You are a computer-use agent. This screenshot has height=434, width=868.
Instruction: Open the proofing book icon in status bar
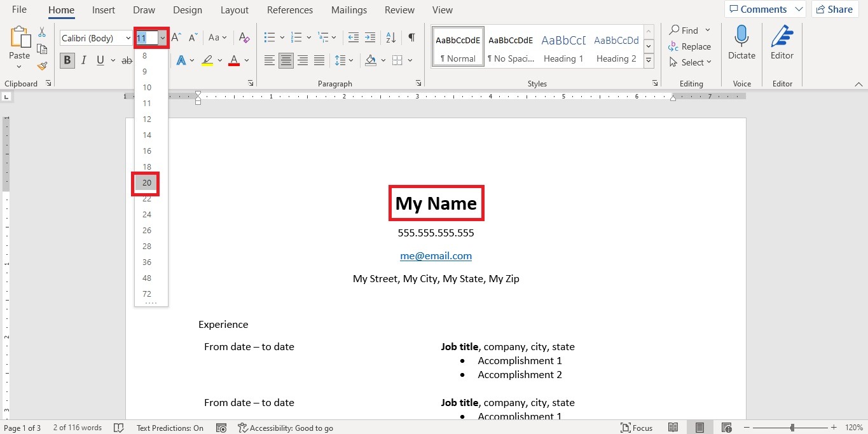pos(118,428)
